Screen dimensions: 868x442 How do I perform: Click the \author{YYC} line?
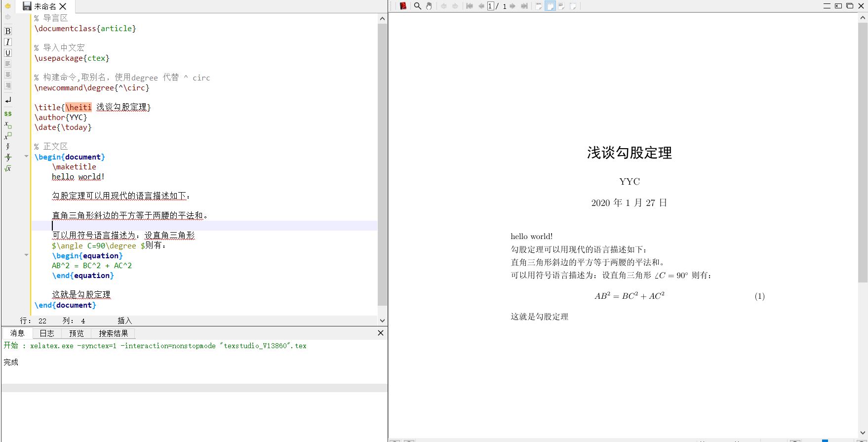pyautogui.click(x=61, y=118)
